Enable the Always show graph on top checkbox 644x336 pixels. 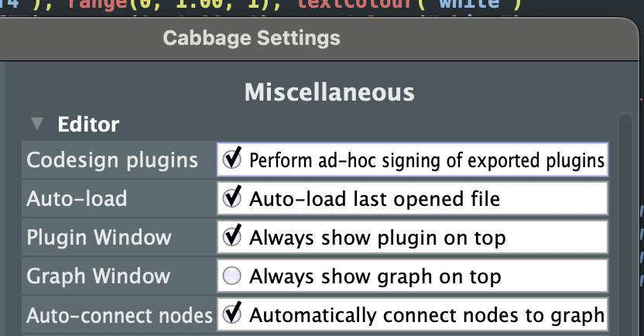[x=232, y=276]
